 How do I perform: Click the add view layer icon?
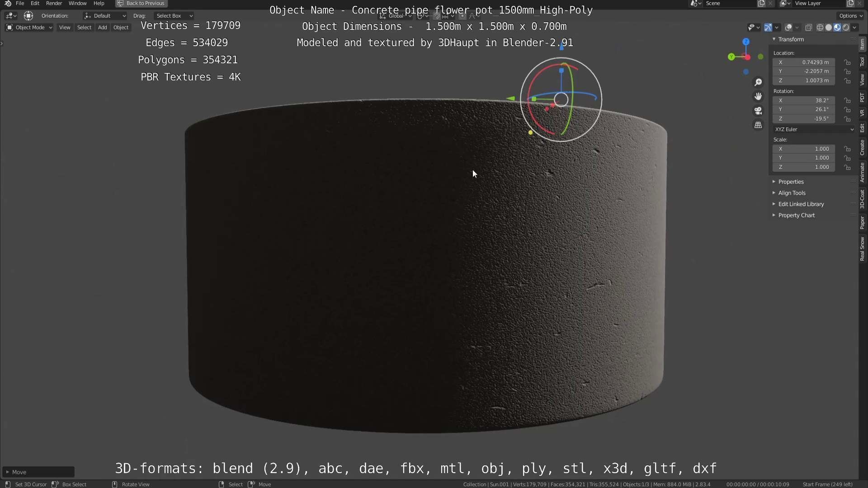tap(850, 3)
